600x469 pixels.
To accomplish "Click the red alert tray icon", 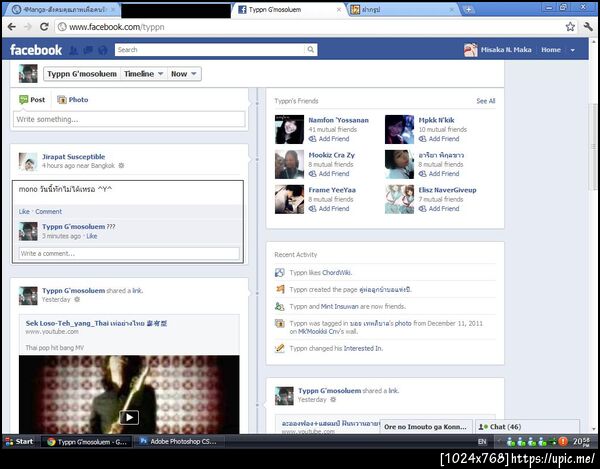I will point(562,442).
